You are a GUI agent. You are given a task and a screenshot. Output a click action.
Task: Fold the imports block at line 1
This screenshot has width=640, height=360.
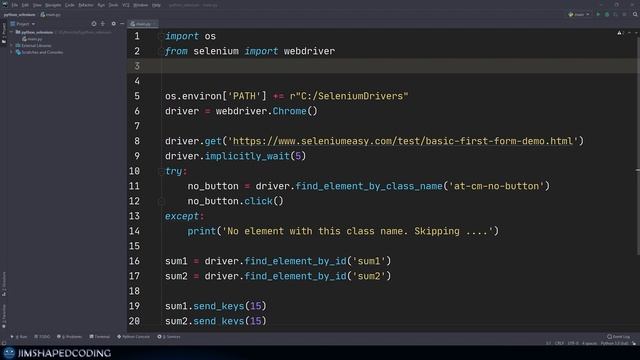pyautogui.click(x=161, y=36)
